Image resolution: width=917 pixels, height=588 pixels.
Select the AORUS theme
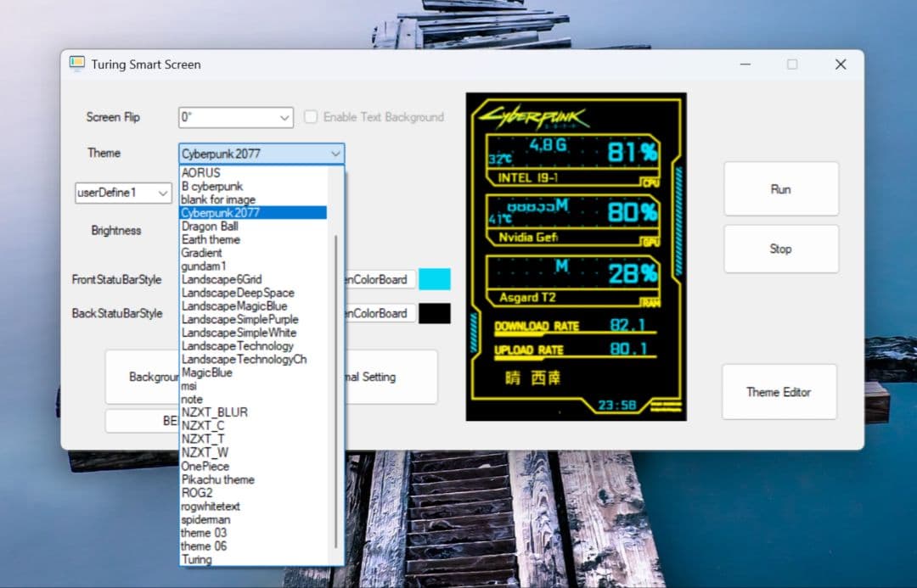(211, 172)
